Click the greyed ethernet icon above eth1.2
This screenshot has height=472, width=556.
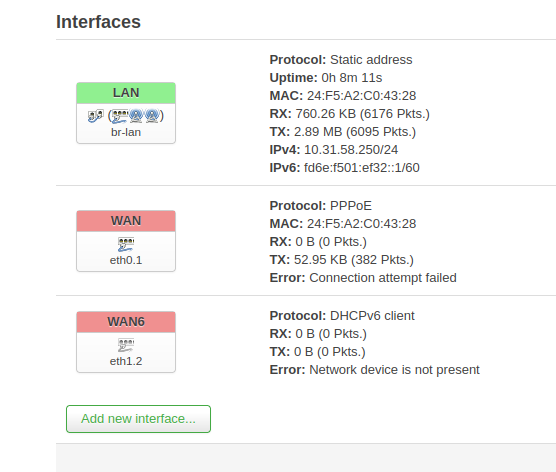126,345
